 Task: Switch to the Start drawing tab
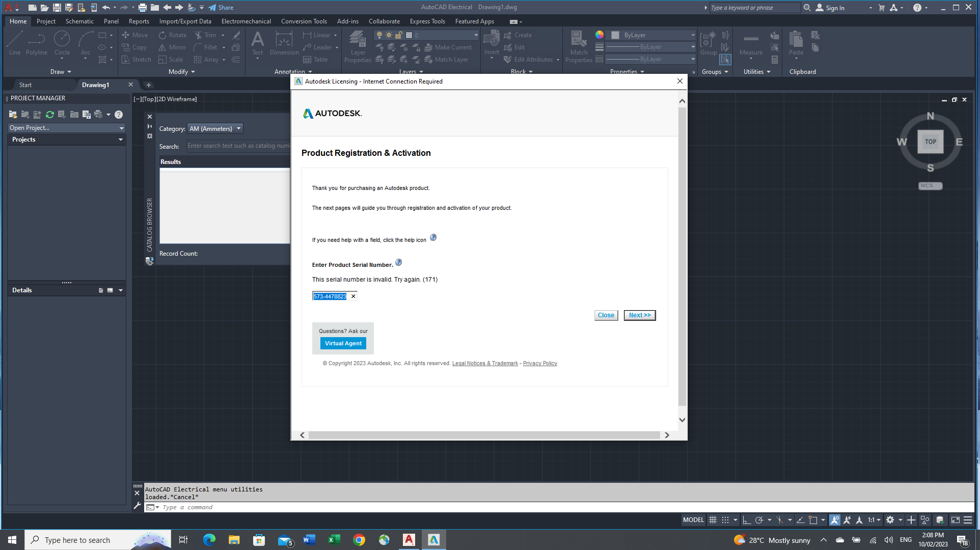[25, 85]
